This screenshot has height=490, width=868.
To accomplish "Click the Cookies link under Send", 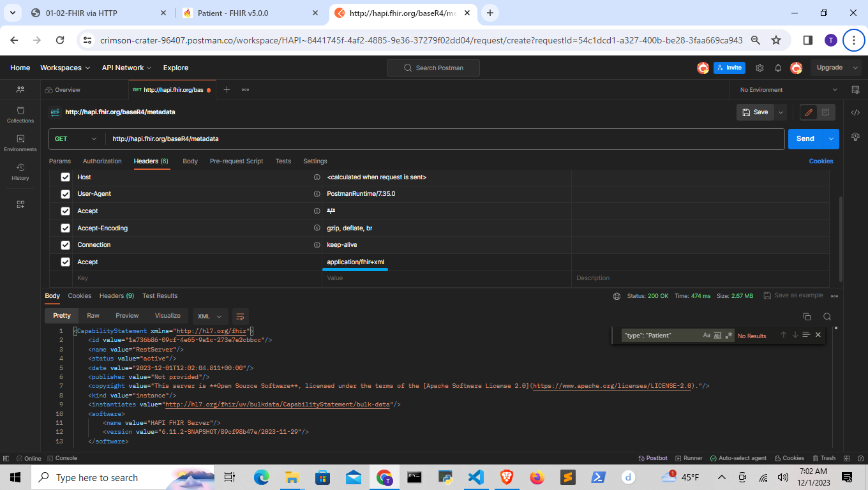I will [x=821, y=161].
